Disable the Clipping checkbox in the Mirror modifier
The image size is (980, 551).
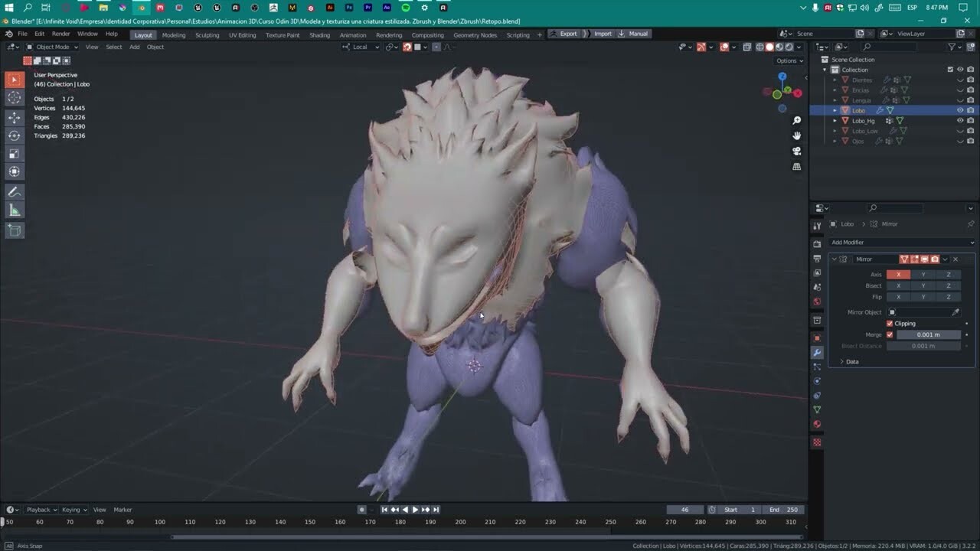point(890,324)
